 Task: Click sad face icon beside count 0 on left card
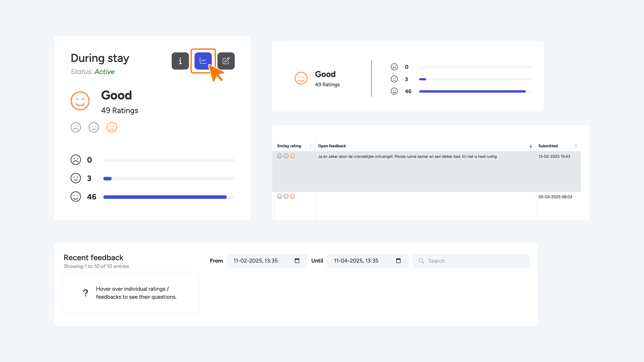pos(76,160)
